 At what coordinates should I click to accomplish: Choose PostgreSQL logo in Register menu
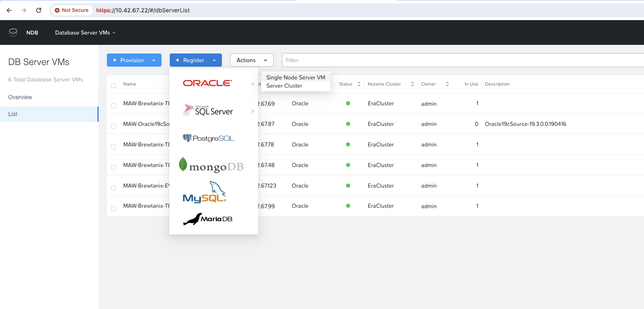208,138
